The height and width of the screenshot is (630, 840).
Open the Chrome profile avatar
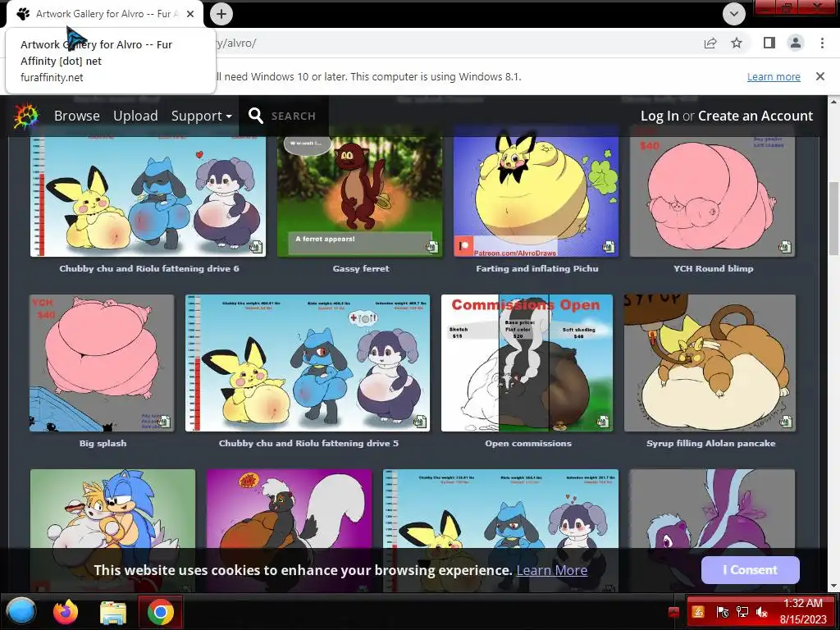(796, 43)
